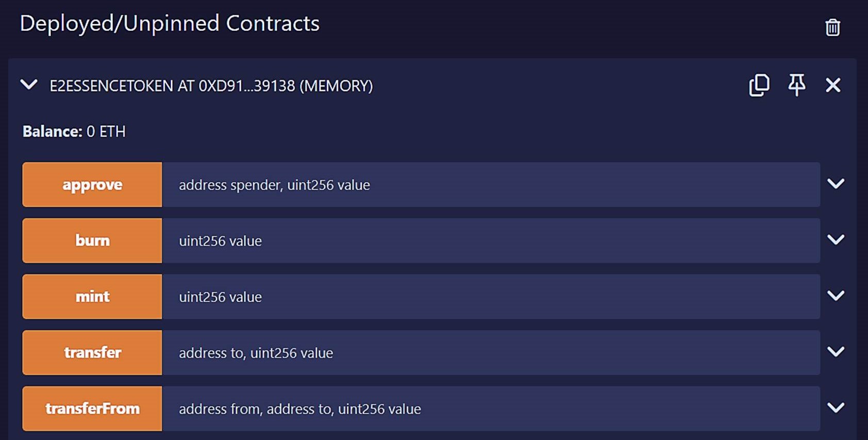Click the approve function button

tap(92, 185)
